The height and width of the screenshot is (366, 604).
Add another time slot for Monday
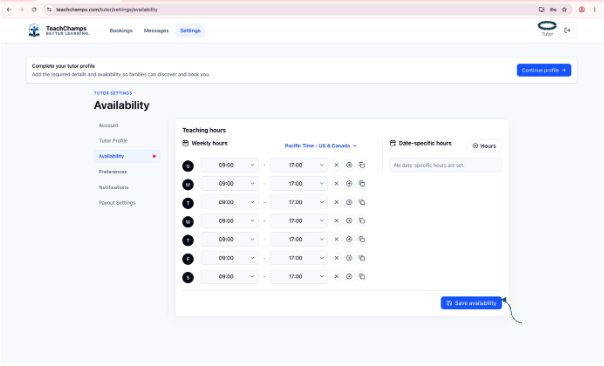point(349,184)
